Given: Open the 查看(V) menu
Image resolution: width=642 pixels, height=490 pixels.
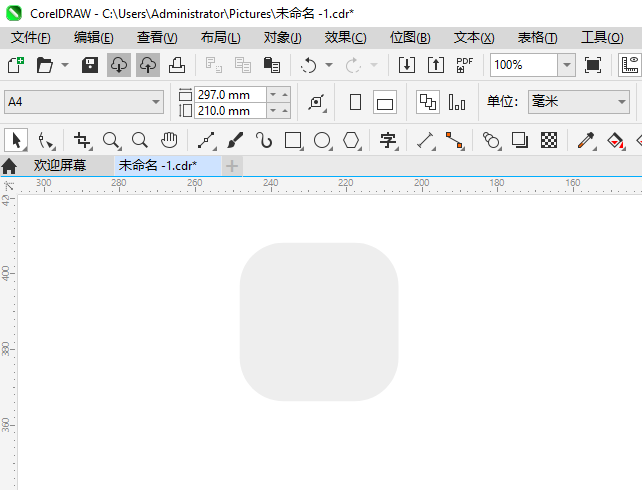Looking at the screenshot, I should click(x=157, y=38).
